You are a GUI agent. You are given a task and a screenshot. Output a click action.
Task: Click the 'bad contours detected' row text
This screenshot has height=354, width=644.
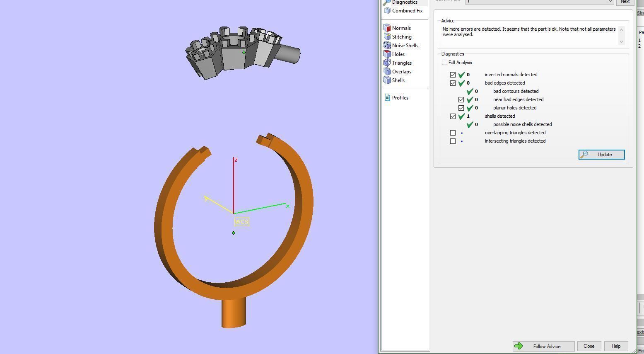(x=516, y=91)
